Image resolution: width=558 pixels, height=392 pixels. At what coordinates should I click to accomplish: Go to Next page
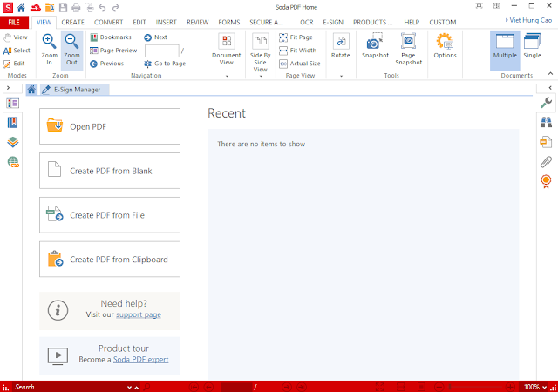155,37
